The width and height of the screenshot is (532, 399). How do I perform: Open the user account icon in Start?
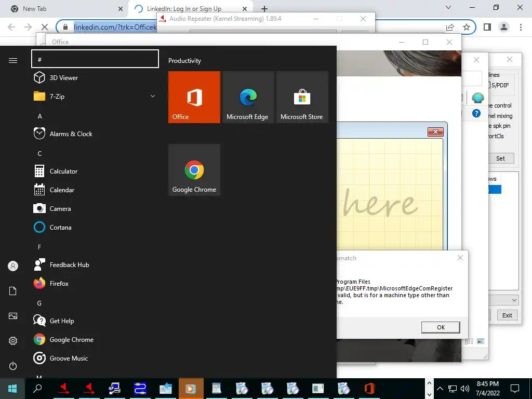13,266
